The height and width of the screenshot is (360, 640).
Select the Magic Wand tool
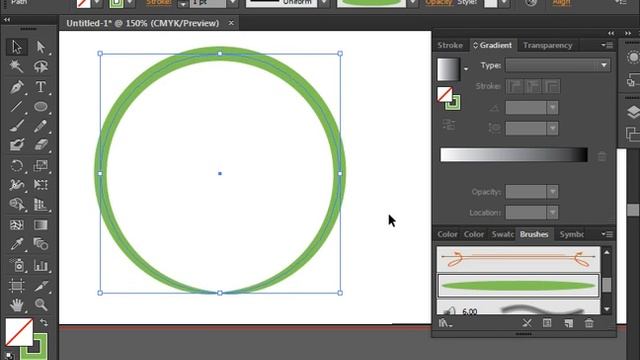pos(16,66)
